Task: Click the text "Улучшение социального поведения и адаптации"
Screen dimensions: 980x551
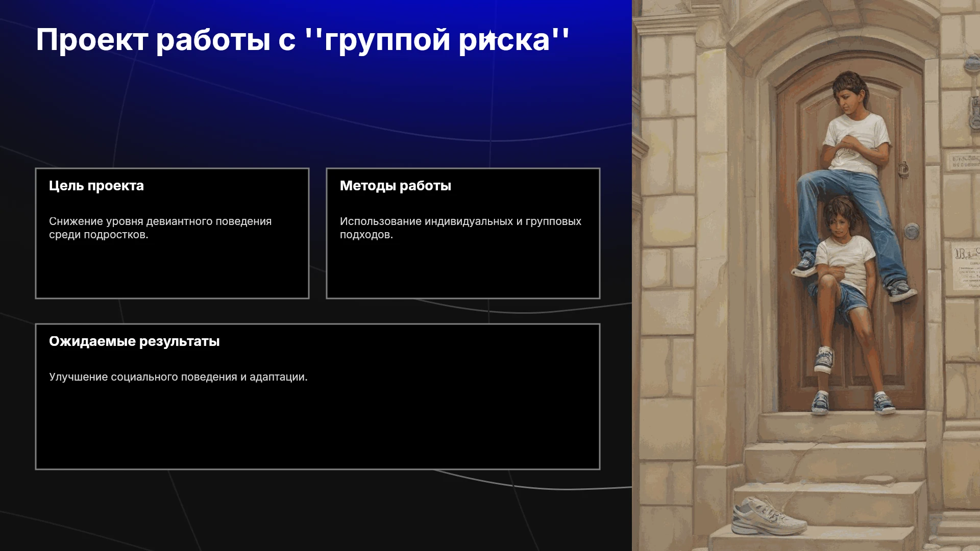Action: point(178,377)
